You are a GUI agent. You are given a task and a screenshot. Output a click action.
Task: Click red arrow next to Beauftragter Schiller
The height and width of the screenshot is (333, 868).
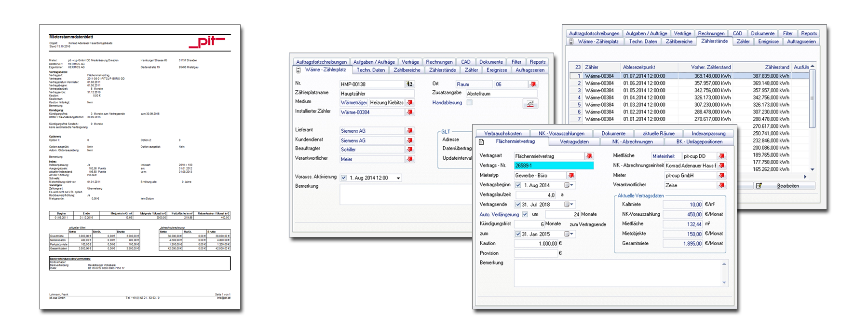tap(410, 150)
